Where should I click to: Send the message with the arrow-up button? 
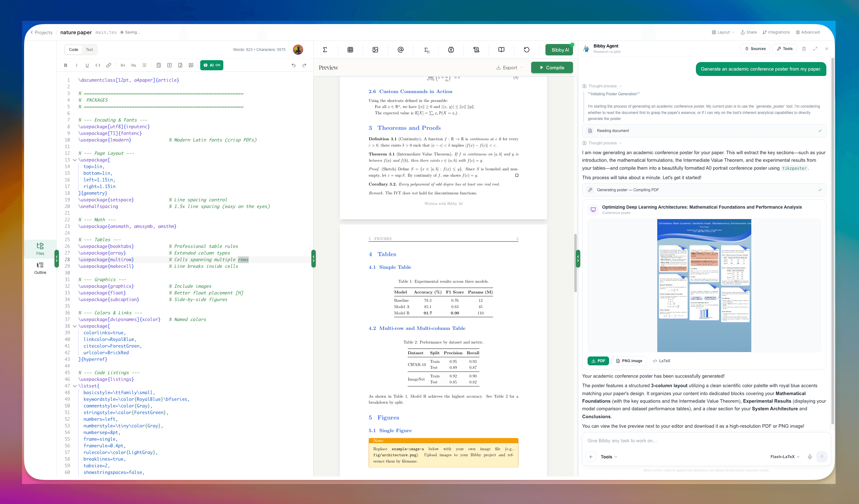point(822,457)
